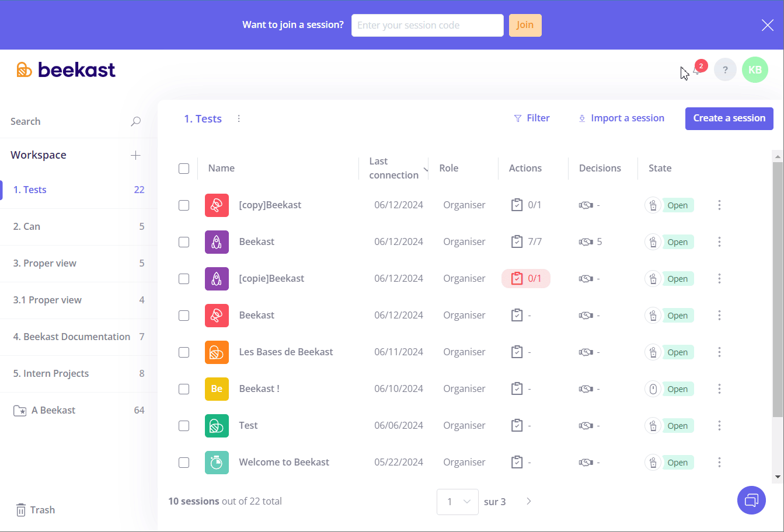Open the 4. Beekast Documentation folder
784x532 pixels.
pyautogui.click(x=79, y=337)
